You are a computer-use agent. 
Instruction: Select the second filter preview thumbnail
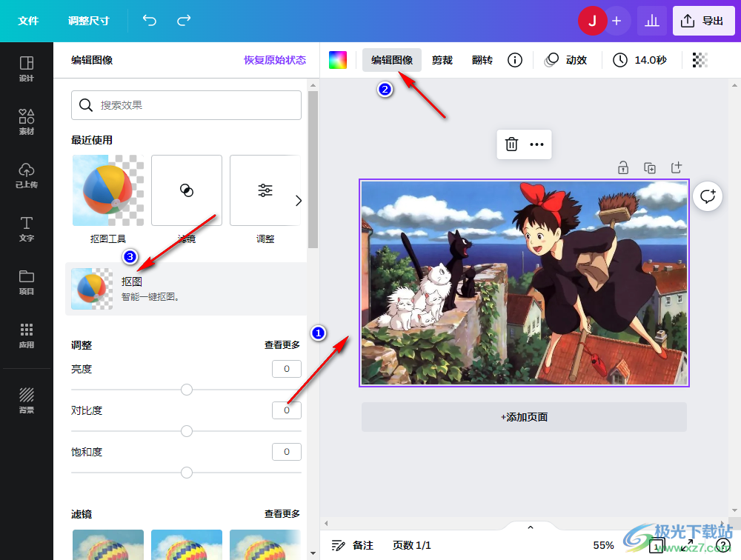point(187,544)
